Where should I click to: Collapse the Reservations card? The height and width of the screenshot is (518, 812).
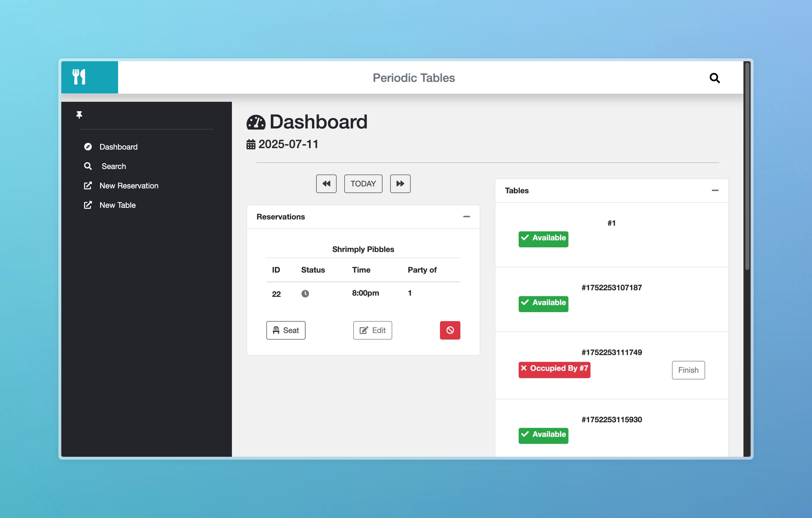(x=467, y=216)
